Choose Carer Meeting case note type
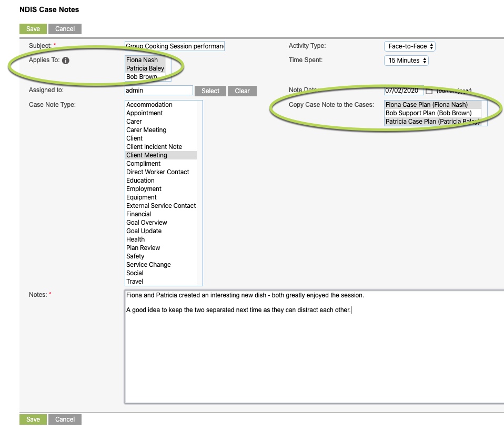 161,129
